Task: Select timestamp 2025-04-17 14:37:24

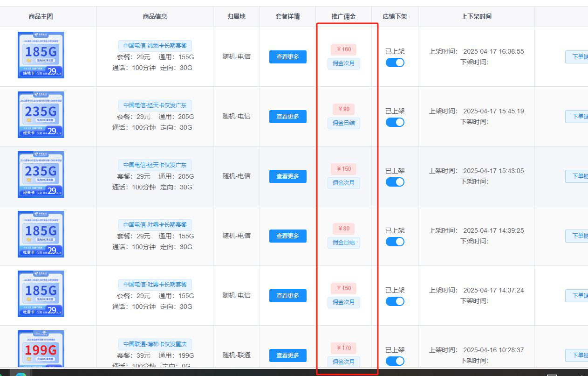Action: tap(493, 291)
